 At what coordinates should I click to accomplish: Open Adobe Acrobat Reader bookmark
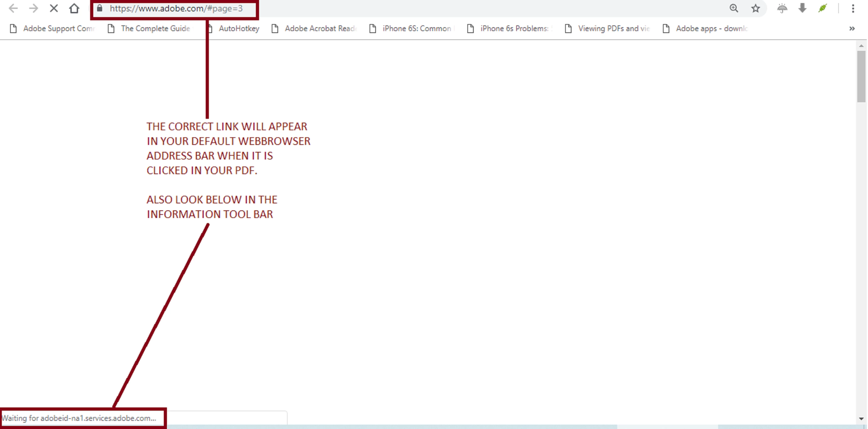coord(315,29)
